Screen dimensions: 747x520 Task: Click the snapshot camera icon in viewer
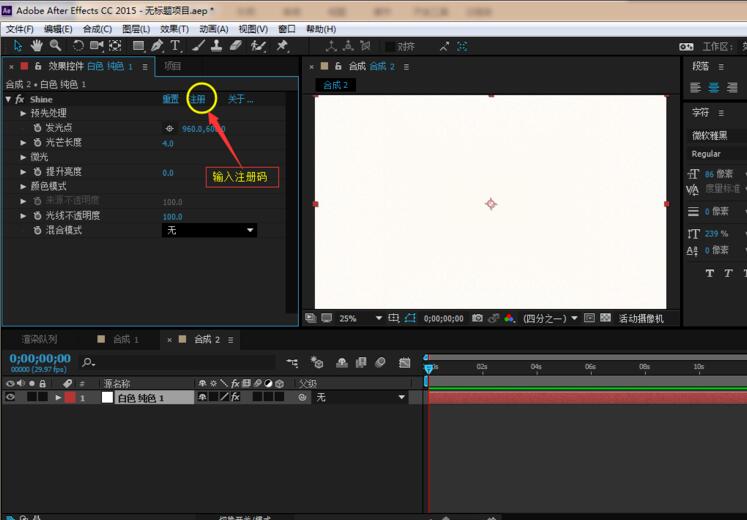(477, 318)
